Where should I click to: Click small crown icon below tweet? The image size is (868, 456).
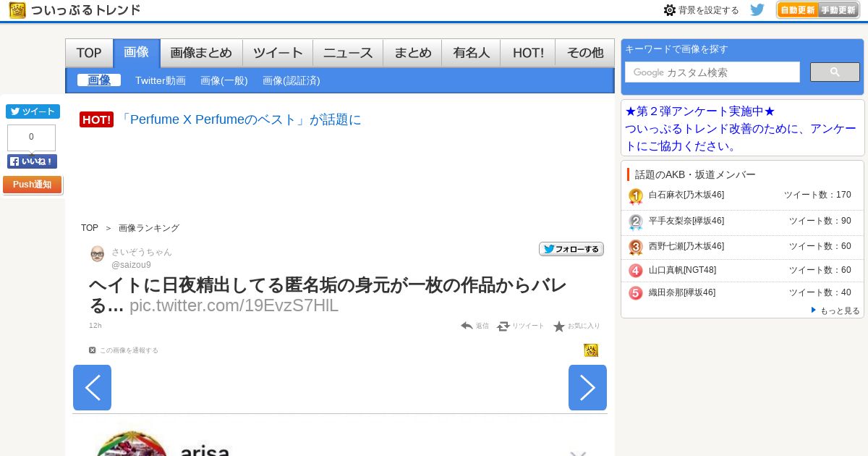coord(591,350)
